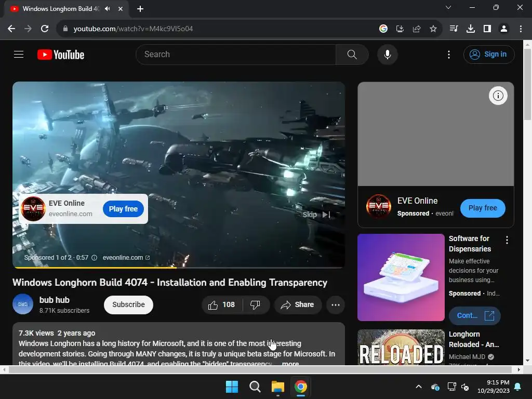Start voice search with microphone icon
532x399 pixels.
[387, 54]
